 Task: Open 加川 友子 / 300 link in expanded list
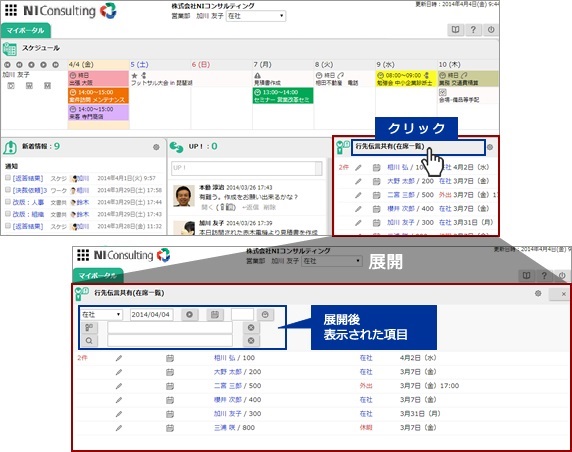237,414
